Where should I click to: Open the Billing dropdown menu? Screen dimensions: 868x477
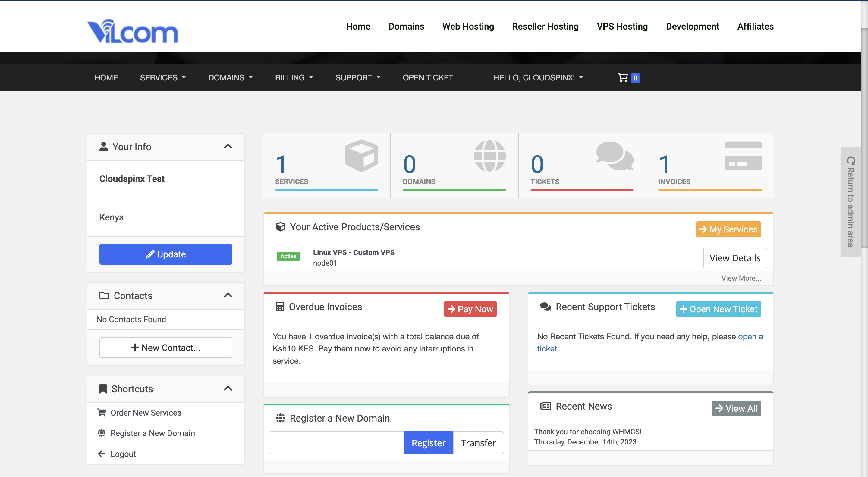tap(294, 78)
